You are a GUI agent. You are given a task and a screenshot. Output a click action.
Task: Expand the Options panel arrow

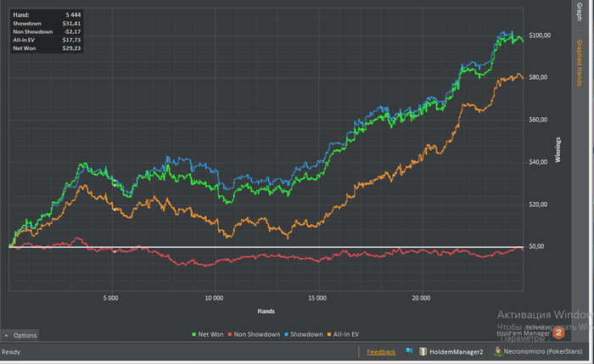point(6,336)
